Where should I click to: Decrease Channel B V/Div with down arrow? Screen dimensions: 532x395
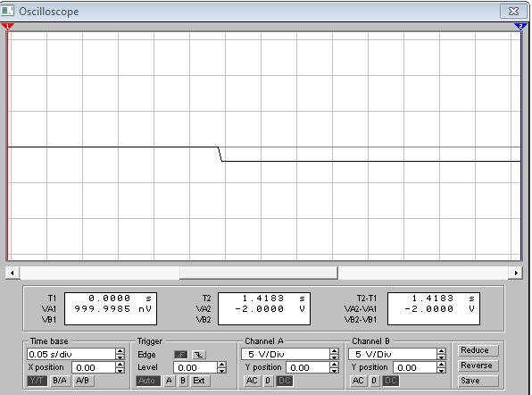pyautogui.click(x=441, y=357)
